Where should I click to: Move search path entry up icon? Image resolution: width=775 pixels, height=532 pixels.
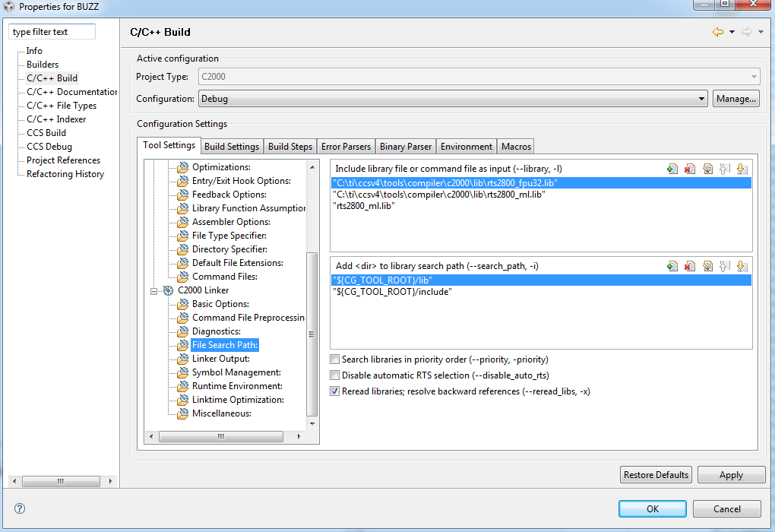tap(724, 267)
